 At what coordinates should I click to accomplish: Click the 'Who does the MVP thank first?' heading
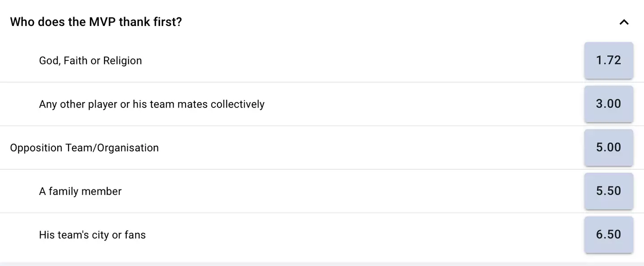click(96, 22)
